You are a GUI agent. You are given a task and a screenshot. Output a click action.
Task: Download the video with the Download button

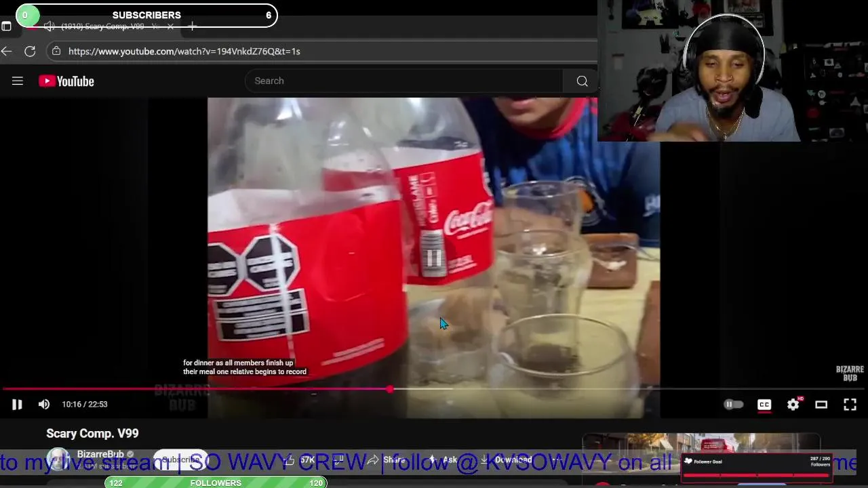(x=507, y=460)
